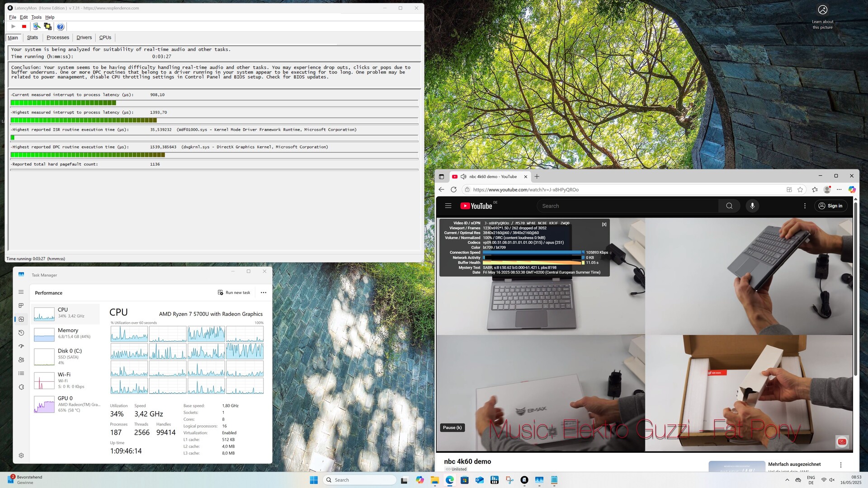
Task: Click YouTube voice search microphone icon
Action: tap(752, 206)
